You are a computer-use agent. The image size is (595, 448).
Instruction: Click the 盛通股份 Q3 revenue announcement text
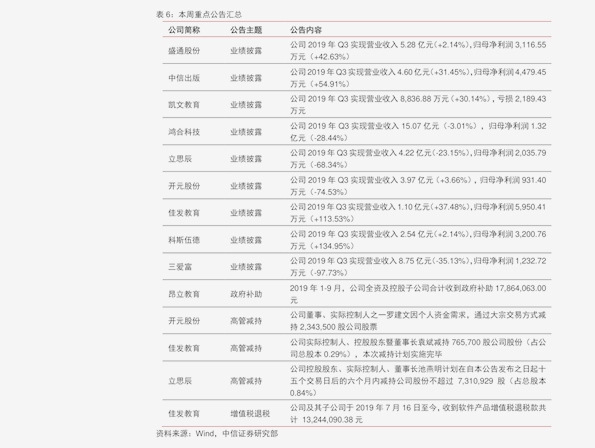click(x=418, y=51)
